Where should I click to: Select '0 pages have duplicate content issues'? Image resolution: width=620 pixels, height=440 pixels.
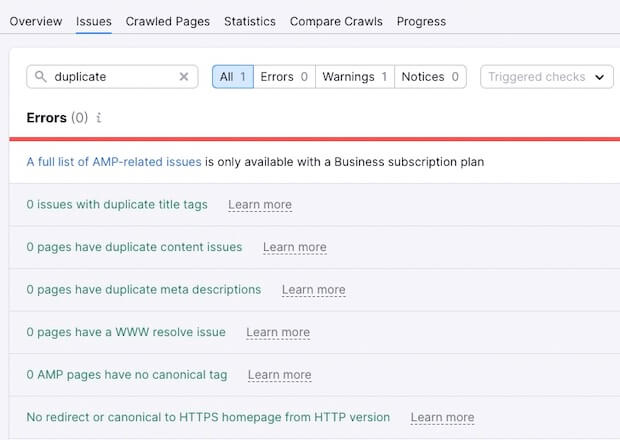tap(134, 247)
